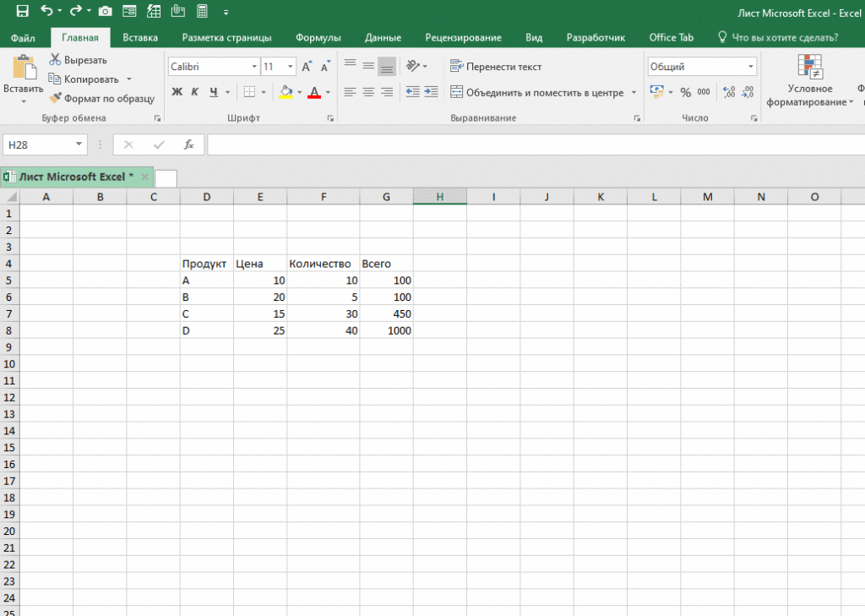Open the Вставка ribbon tab

click(x=140, y=37)
